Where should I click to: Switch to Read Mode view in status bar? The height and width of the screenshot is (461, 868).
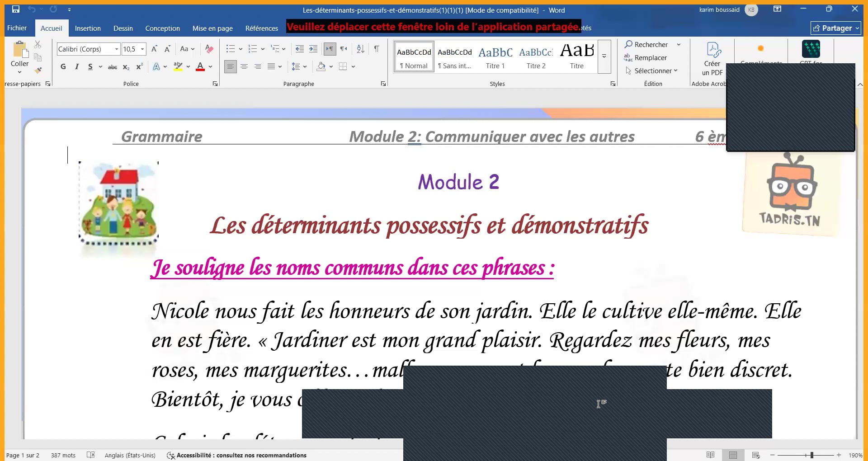point(710,455)
